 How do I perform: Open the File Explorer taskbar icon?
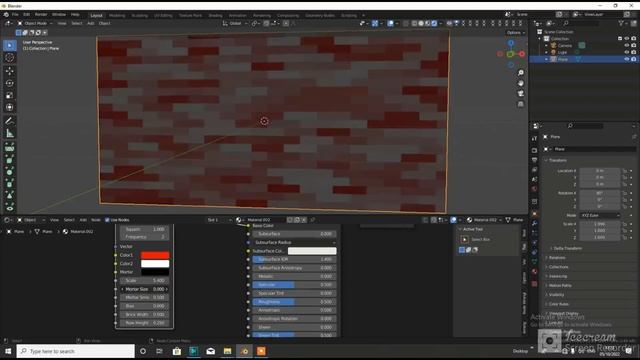coord(227,351)
